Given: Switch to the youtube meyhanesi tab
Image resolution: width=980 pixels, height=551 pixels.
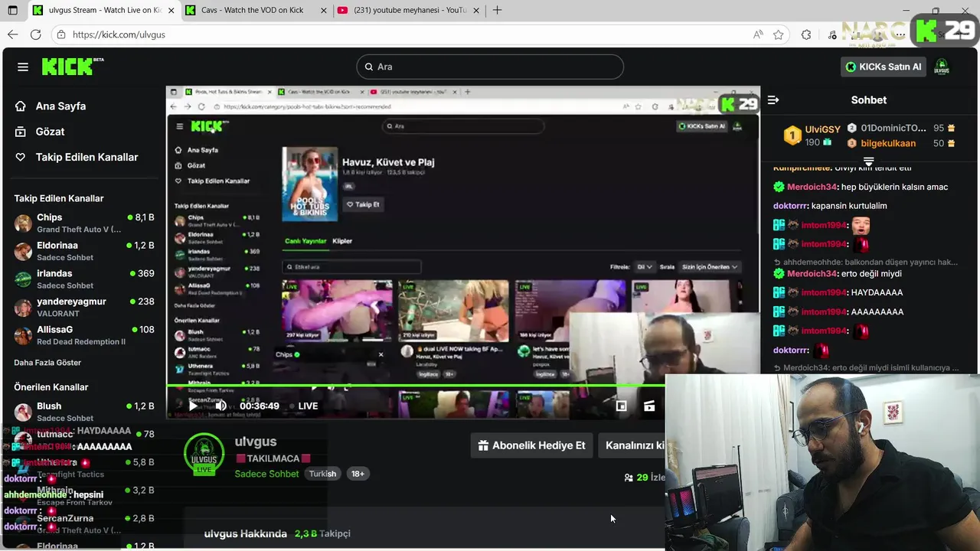Looking at the screenshot, I should (409, 11).
